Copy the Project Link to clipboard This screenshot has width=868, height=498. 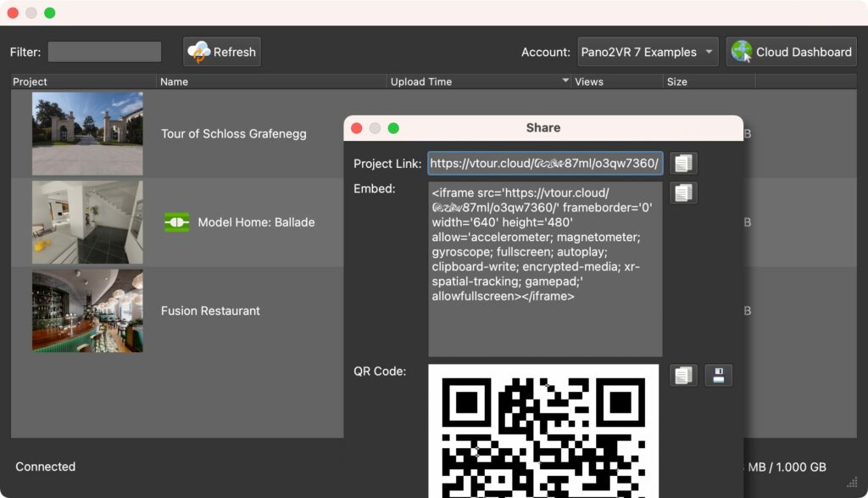tap(683, 164)
